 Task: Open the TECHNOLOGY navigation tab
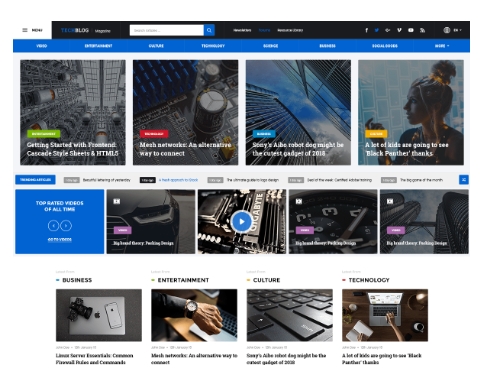point(213,46)
